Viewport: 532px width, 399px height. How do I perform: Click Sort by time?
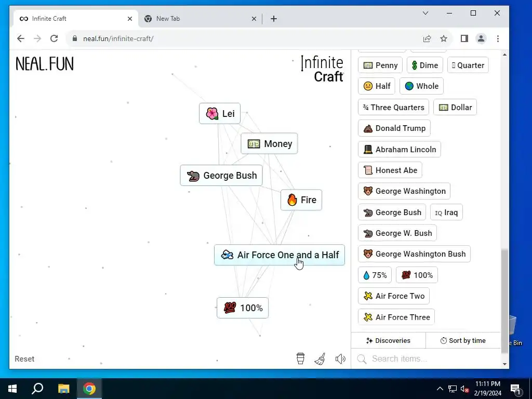tap(463, 340)
